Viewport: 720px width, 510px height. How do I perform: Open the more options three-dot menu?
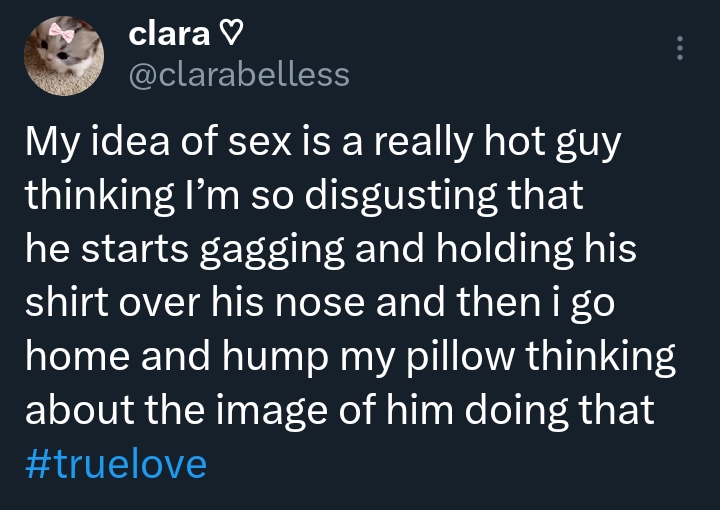click(x=681, y=47)
